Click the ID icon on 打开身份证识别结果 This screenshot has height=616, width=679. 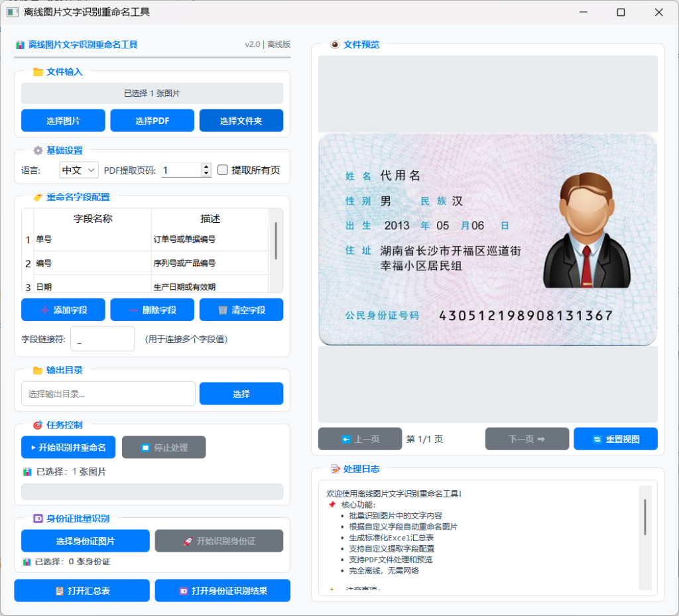pos(184,591)
